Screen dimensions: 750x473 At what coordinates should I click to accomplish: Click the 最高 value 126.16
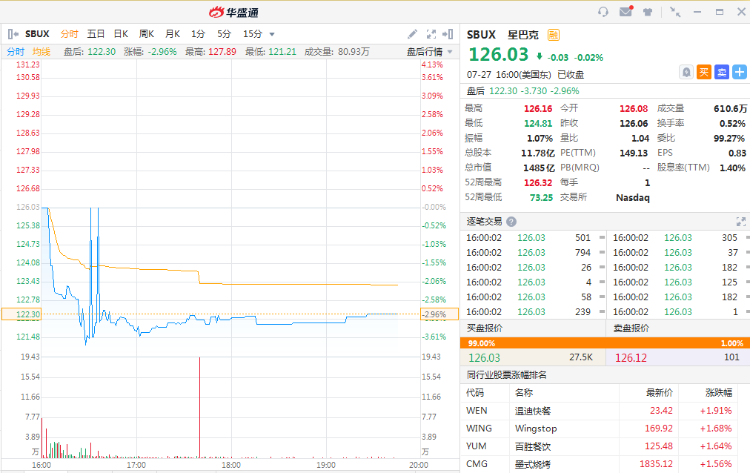(x=538, y=109)
